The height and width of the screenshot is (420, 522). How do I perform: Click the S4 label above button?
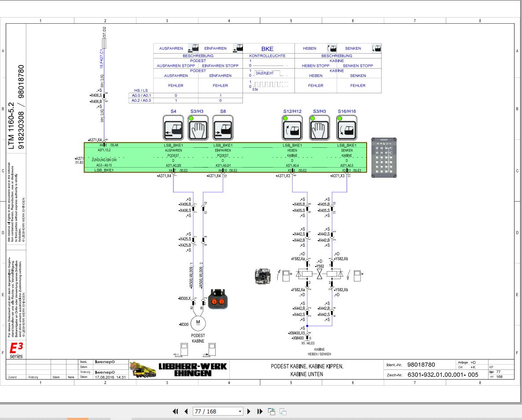coord(173,111)
